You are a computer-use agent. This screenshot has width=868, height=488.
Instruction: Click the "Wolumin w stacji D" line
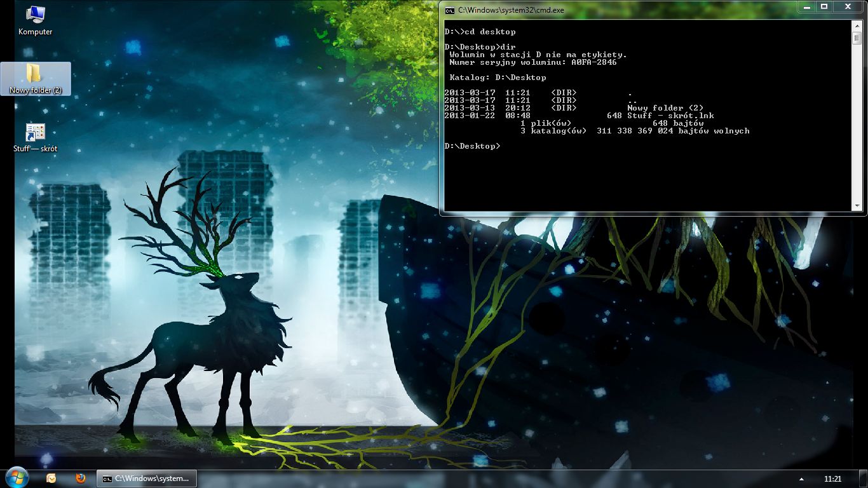click(x=538, y=55)
